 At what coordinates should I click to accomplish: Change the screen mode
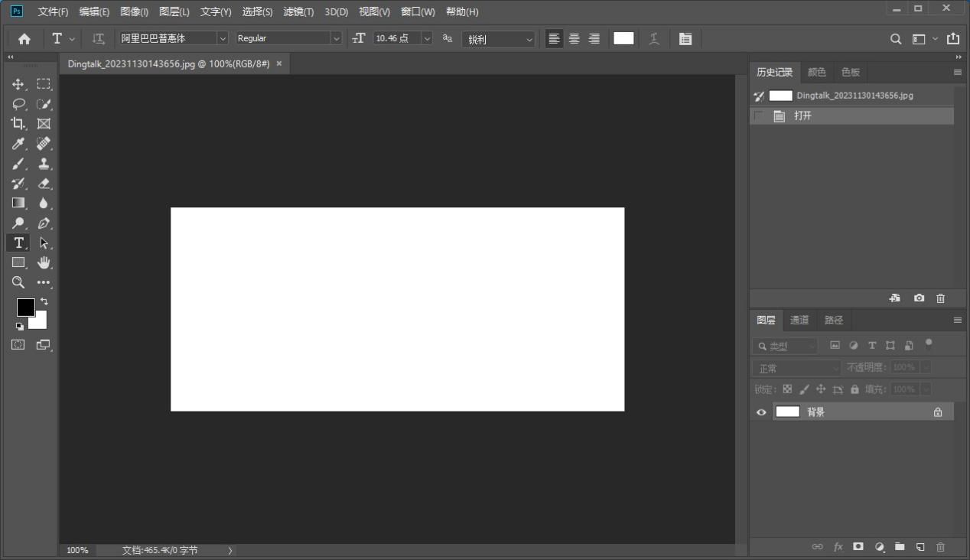44,345
